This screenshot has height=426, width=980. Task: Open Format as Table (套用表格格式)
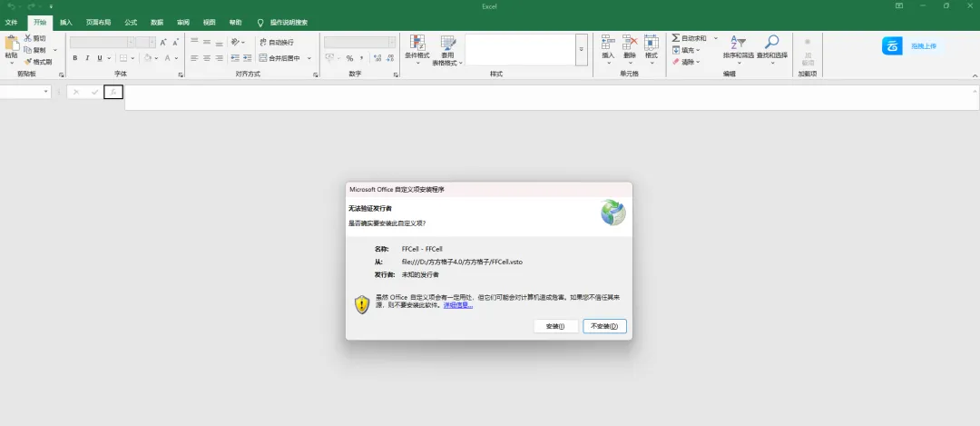pyautogui.click(x=447, y=50)
